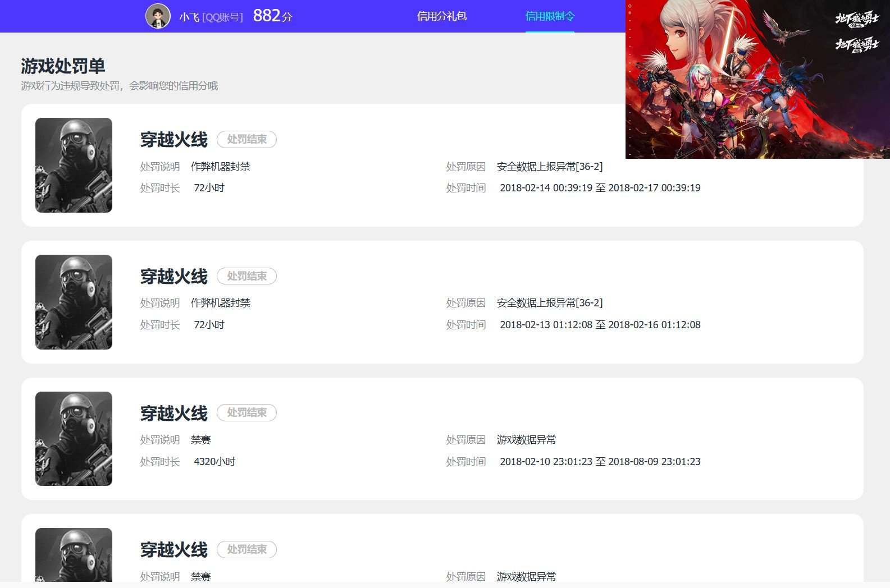The height and width of the screenshot is (588, 890).
Task: Click the soldier thumbnail of the 4320小时 penalty
Action: tap(74, 439)
